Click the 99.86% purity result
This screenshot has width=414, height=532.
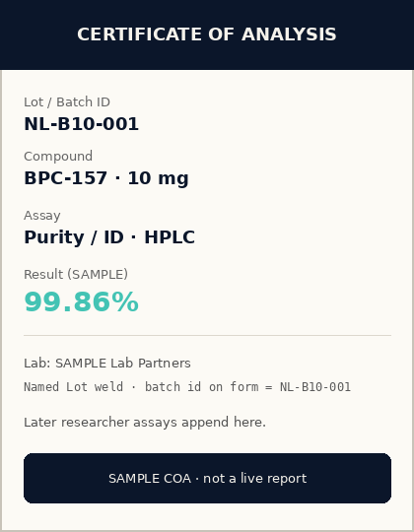tap(81, 301)
